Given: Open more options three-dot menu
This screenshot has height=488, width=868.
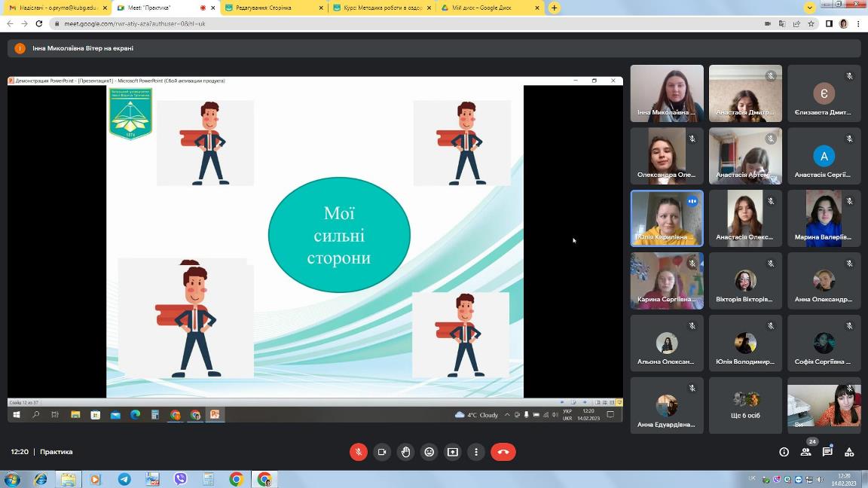Looking at the screenshot, I should (476, 452).
